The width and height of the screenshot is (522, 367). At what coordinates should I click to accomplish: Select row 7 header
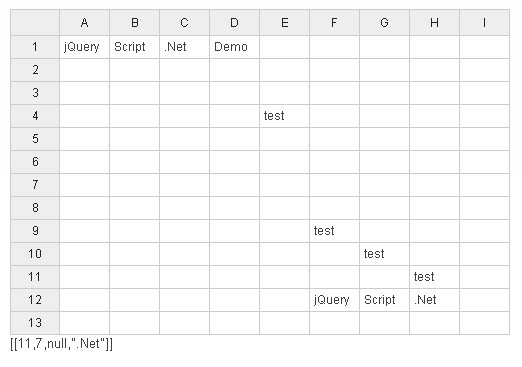point(35,185)
